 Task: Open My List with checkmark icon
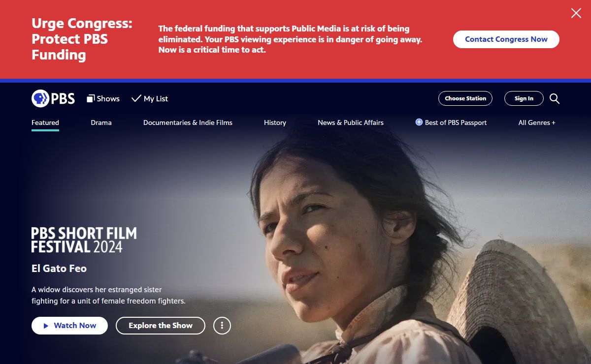pyautogui.click(x=150, y=99)
